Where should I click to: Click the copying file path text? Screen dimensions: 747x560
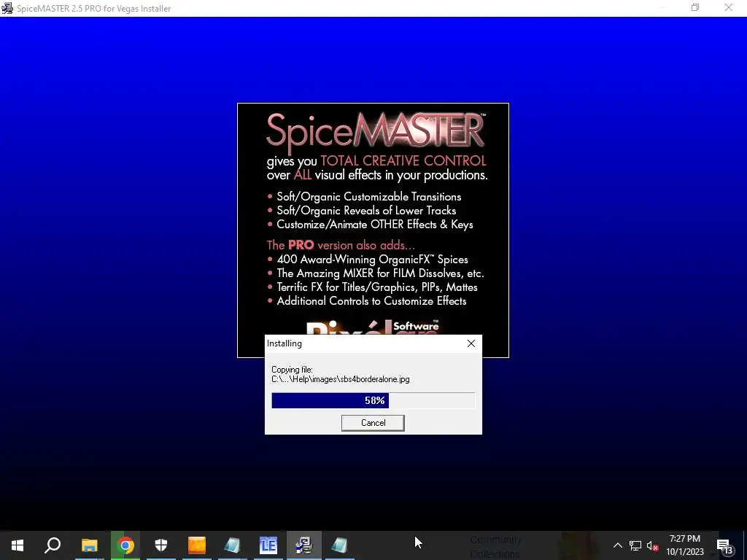pyautogui.click(x=341, y=379)
